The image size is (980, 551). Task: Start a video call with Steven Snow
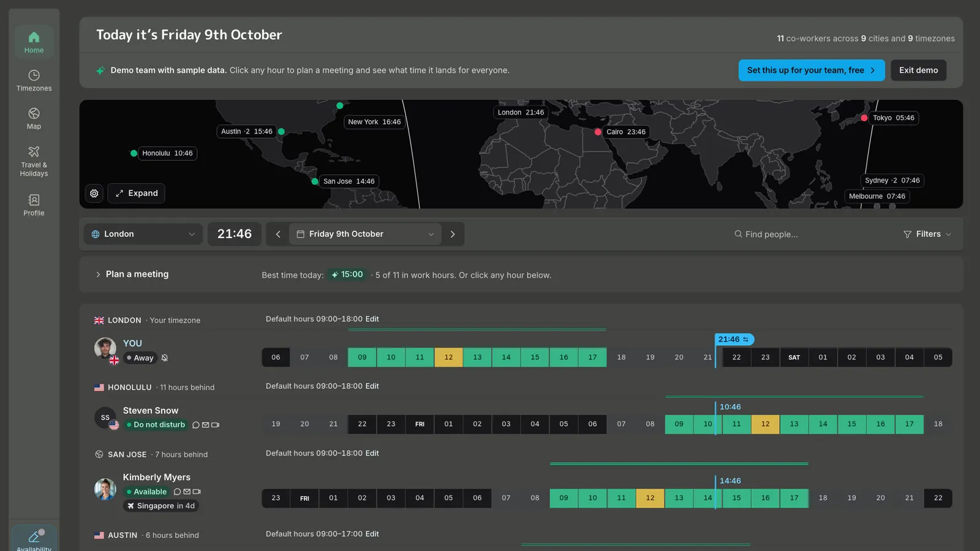215,425
